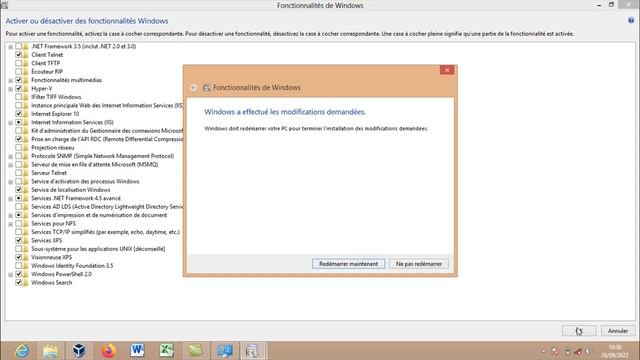Open Microsoft Word from the taskbar
Screen dimensions: 640x360
[137, 351]
